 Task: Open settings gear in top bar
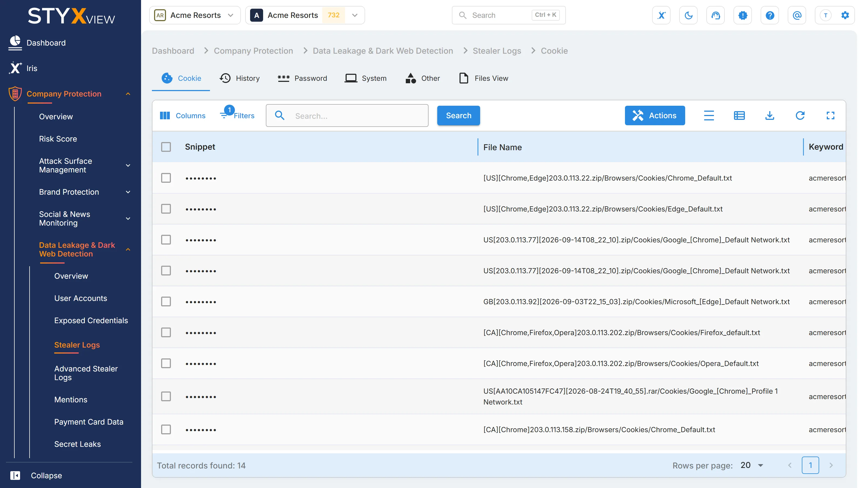click(x=845, y=15)
